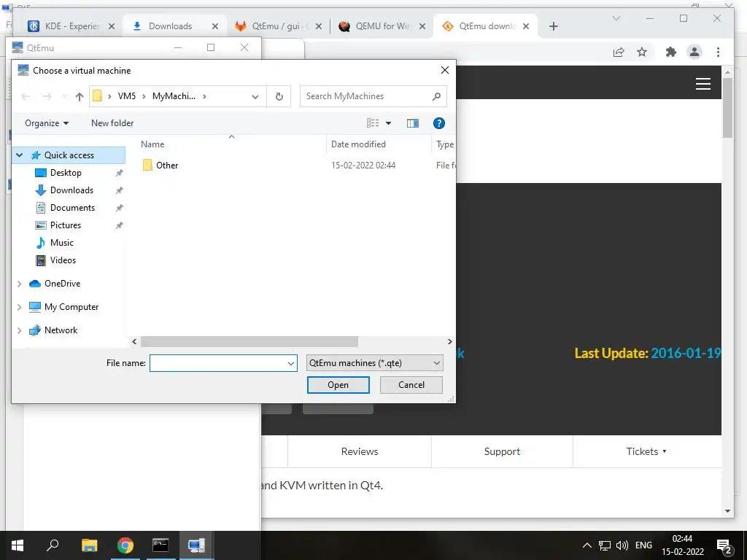Open QtEmu machines file type dropdown

tap(374, 363)
